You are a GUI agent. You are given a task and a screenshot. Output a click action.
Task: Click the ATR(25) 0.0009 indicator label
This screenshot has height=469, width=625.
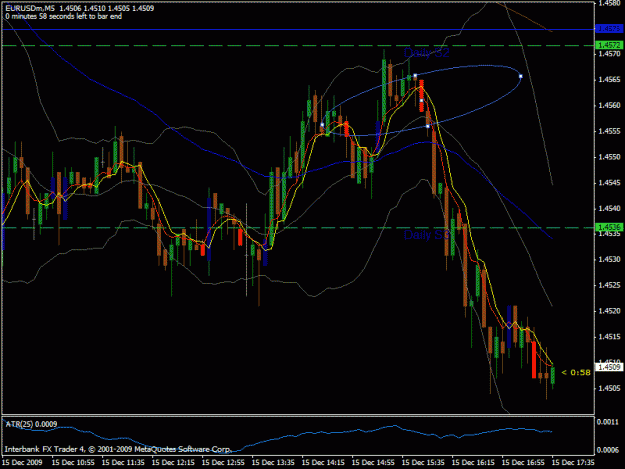(x=31, y=424)
